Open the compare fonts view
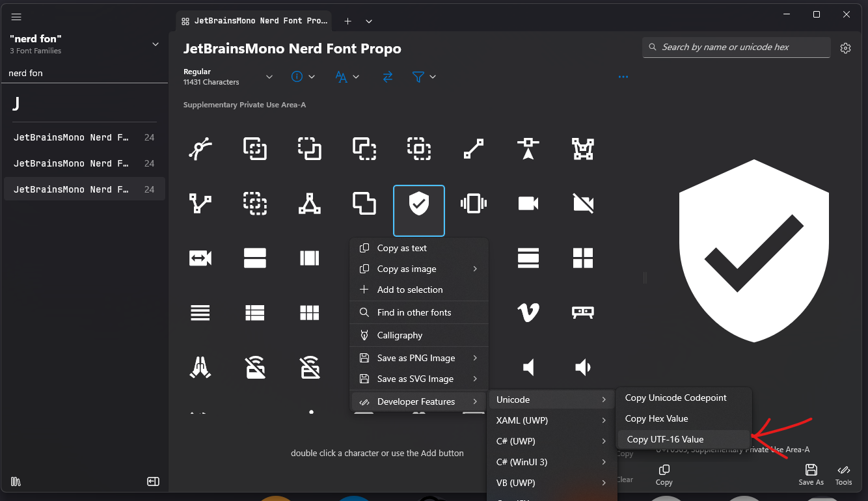Screen dimensions: 868x501 [388, 77]
